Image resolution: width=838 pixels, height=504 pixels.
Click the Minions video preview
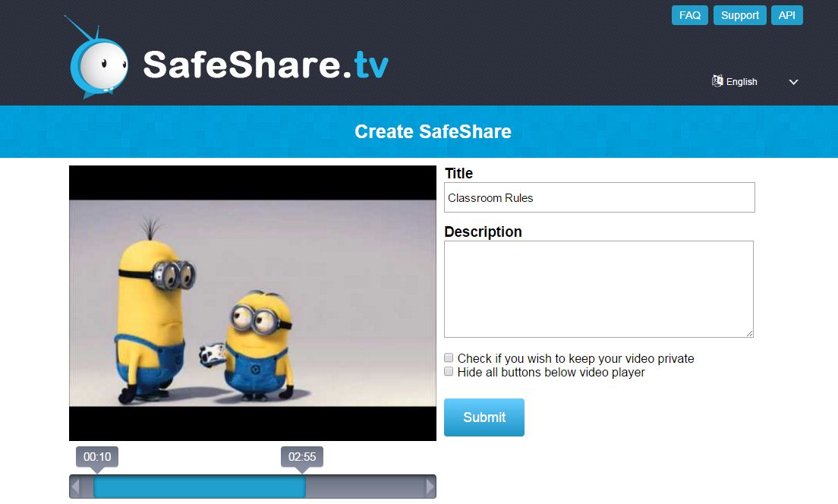point(253,303)
